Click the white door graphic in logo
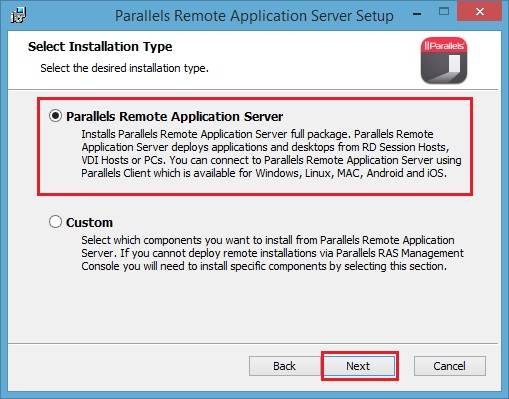The width and height of the screenshot is (509, 399). (x=454, y=63)
